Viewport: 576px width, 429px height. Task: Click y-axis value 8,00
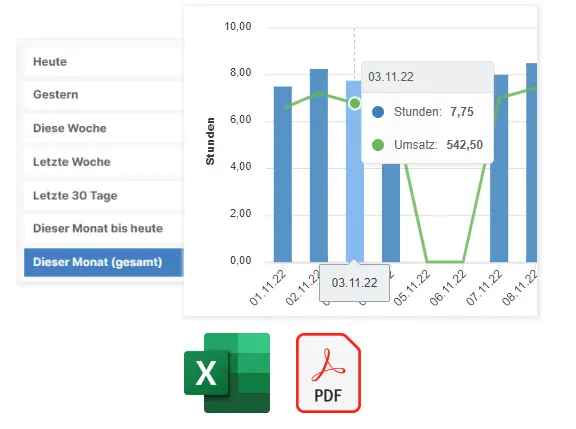pos(241,73)
